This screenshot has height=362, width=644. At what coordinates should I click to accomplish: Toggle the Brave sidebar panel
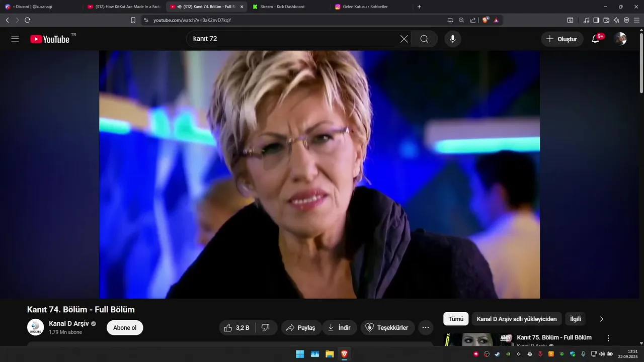(596, 20)
